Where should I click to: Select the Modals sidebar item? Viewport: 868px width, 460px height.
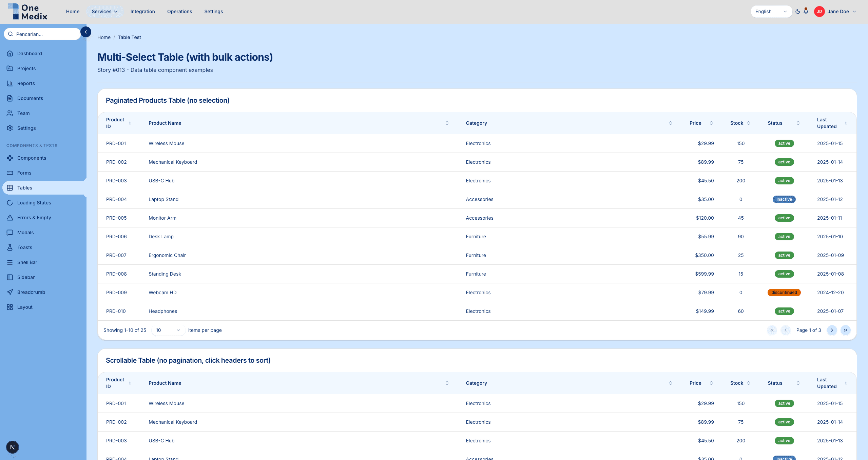[x=25, y=232]
